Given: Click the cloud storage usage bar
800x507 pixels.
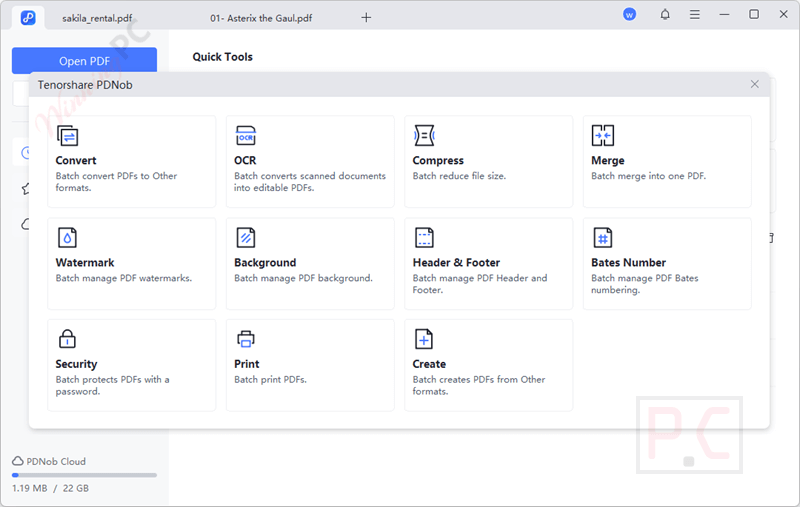Looking at the screenshot, I should 84,475.
